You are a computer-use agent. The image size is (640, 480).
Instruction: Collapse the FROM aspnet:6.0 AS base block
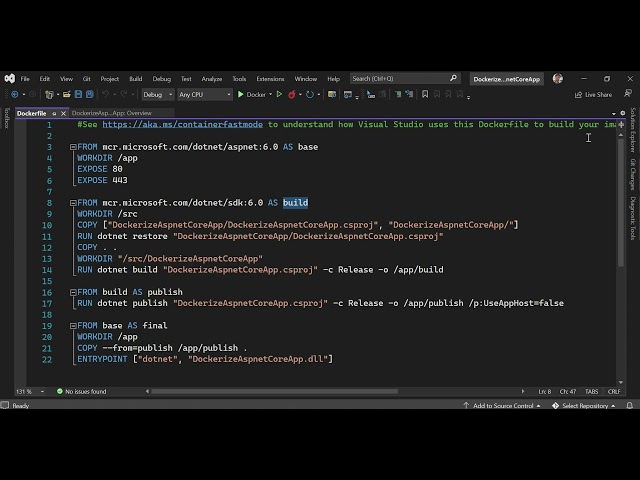point(73,147)
